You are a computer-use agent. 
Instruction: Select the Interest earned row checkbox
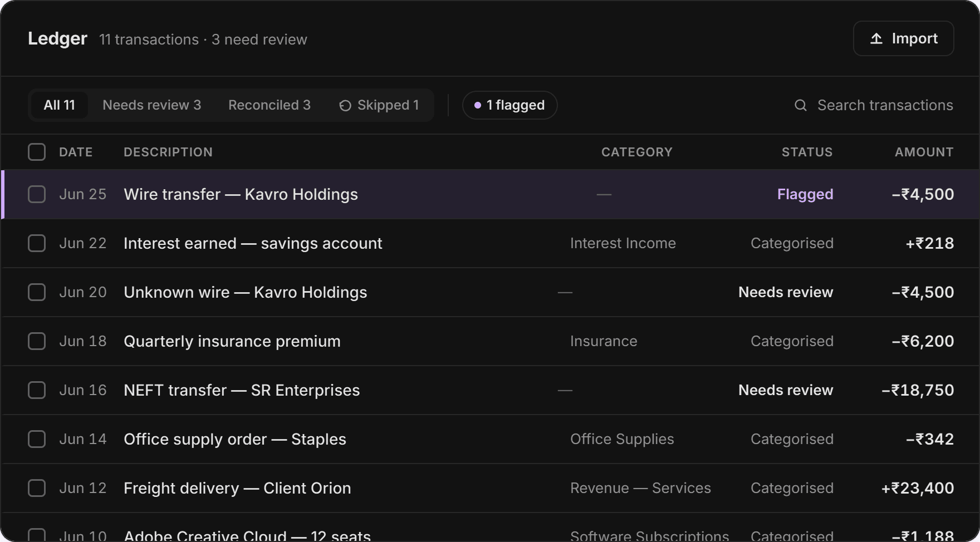(37, 243)
